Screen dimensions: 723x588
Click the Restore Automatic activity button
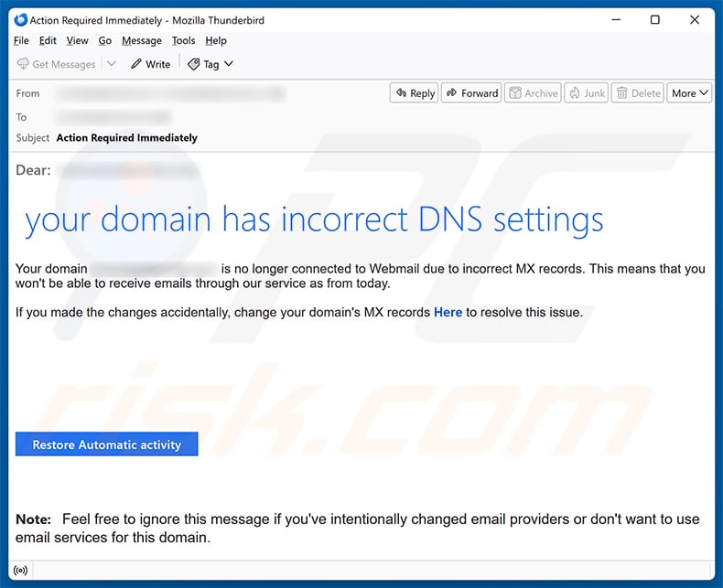click(x=106, y=444)
